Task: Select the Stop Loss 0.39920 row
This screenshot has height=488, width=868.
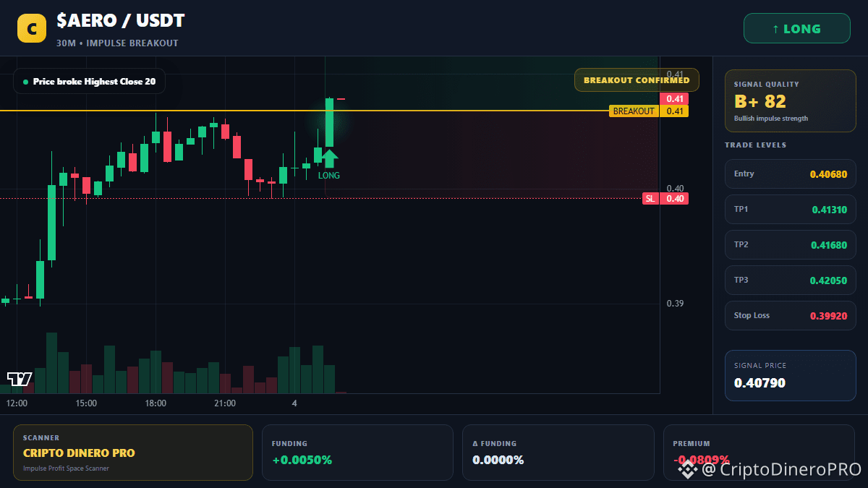Action: 790,315
